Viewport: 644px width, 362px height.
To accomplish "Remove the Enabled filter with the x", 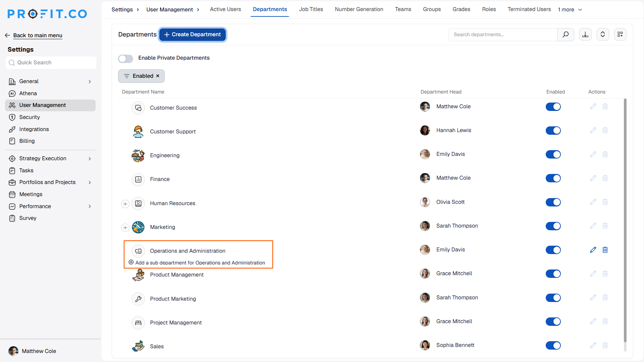I will coord(158,76).
